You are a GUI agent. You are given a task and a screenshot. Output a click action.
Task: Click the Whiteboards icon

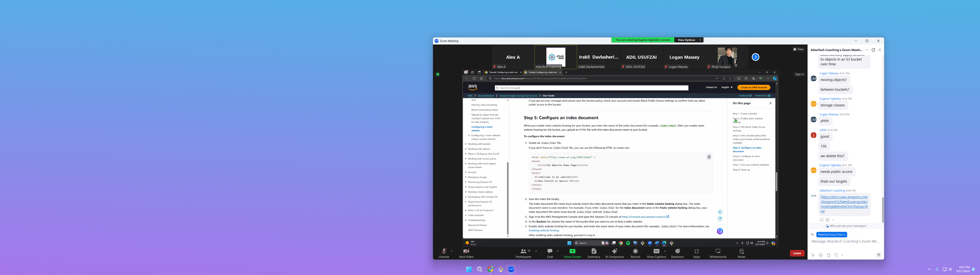click(x=718, y=253)
